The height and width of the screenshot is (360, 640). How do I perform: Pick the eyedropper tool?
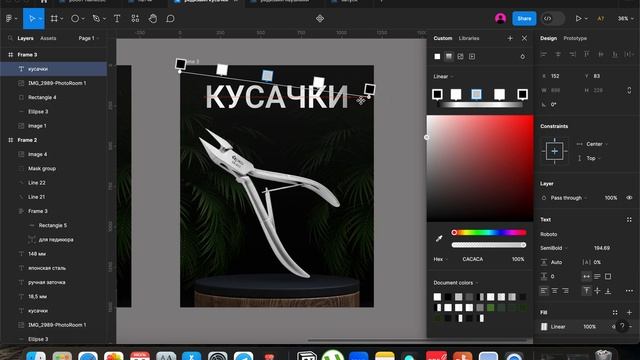tap(439, 238)
